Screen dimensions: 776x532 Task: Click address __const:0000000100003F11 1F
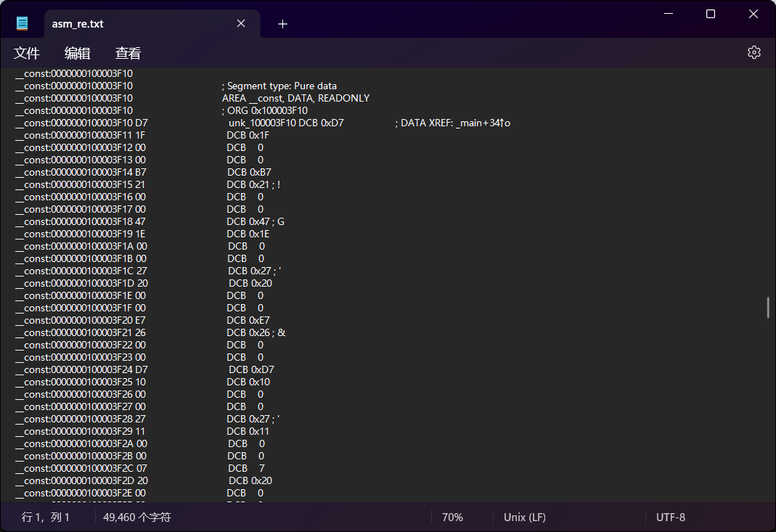tap(80, 135)
